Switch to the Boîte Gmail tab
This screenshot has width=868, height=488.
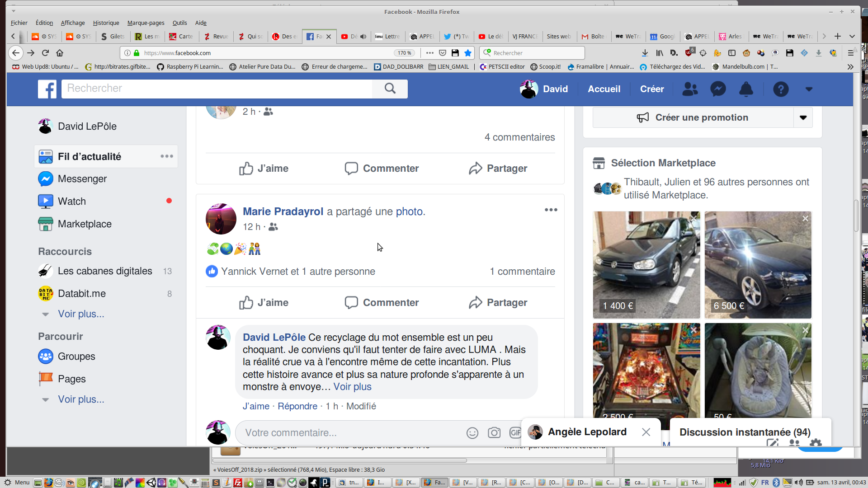click(594, 37)
